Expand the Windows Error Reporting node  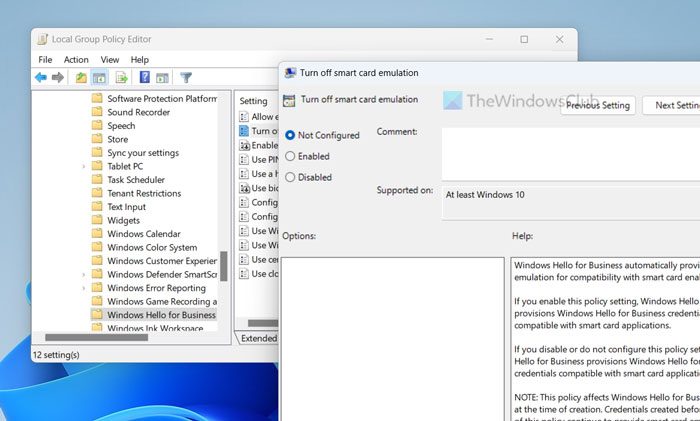[x=83, y=288]
